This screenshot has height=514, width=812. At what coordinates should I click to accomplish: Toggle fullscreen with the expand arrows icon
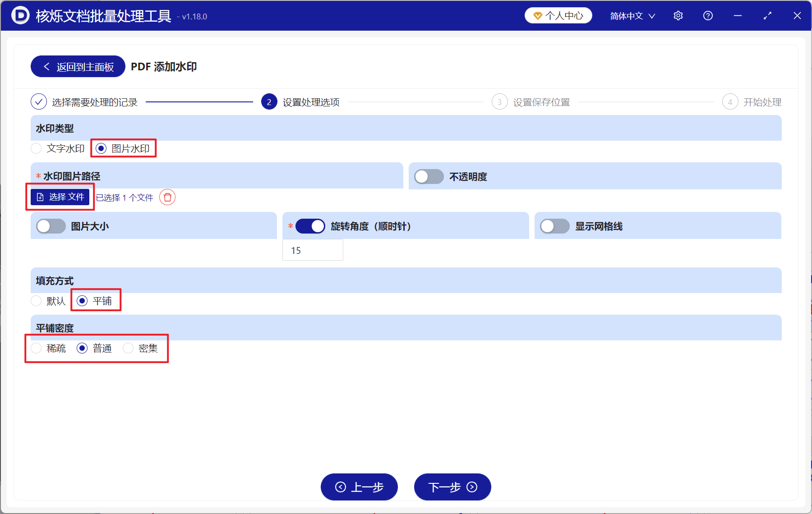pyautogui.click(x=767, y=15)
